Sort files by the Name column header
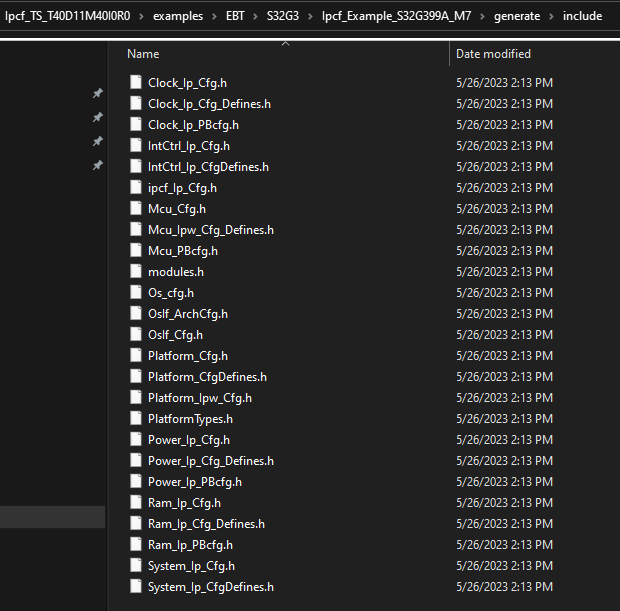The width and height of the screenshot is (620, 611). (x=143, y=54)
